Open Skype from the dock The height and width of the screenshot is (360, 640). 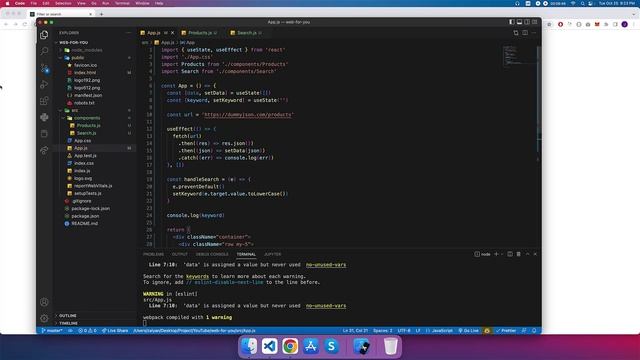point(331,346)
